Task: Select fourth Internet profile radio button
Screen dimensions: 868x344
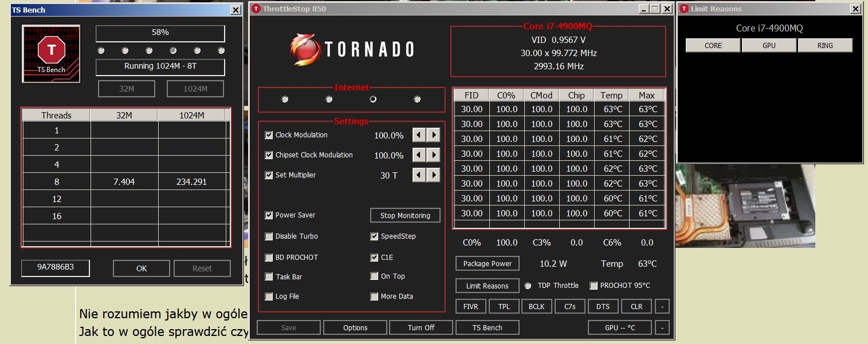Action: [x=417, y=99]
